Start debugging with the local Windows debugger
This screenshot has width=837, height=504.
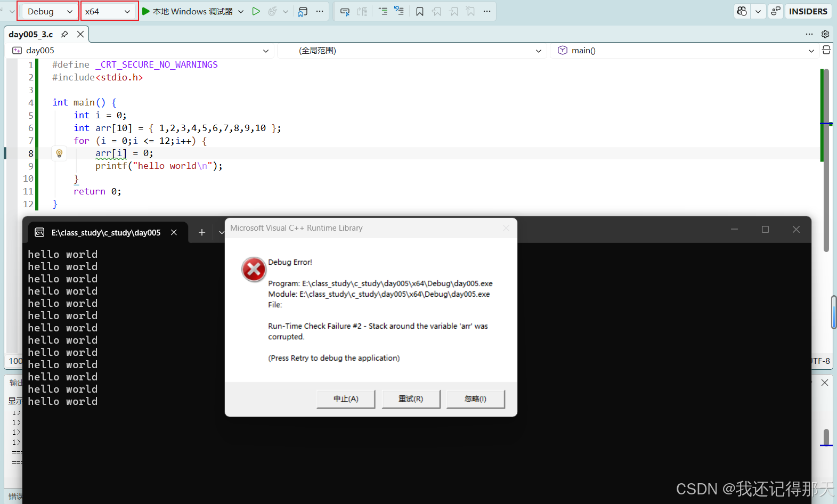(187, 11)
